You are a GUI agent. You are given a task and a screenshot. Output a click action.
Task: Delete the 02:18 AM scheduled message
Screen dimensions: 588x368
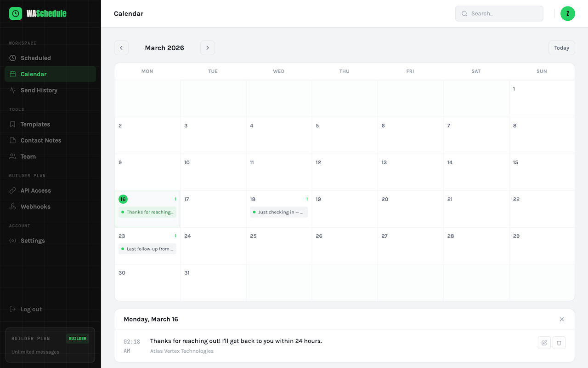click(x=559, y=343)
